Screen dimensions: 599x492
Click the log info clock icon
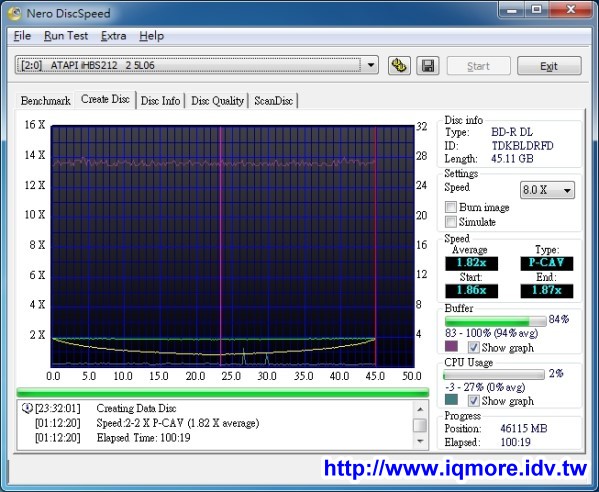tap(27, 408)
